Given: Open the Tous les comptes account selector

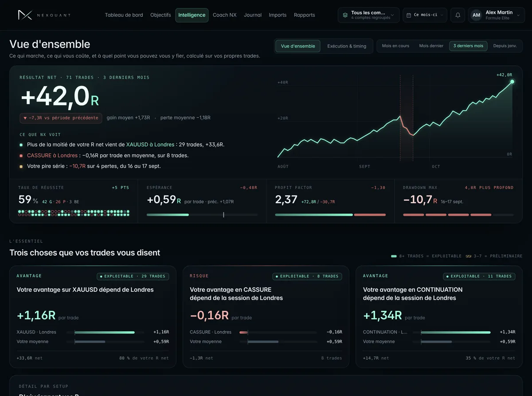Looking at the screenshot, I should tap(368, 15).
